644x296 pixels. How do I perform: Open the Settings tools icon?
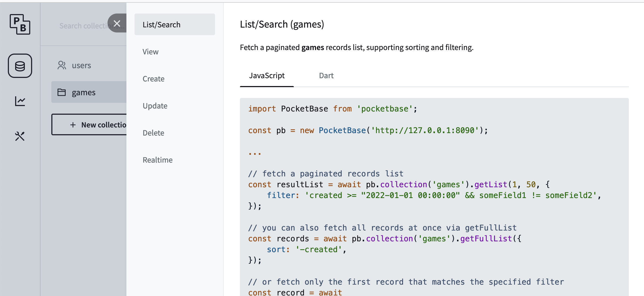[x=20, y=136]
